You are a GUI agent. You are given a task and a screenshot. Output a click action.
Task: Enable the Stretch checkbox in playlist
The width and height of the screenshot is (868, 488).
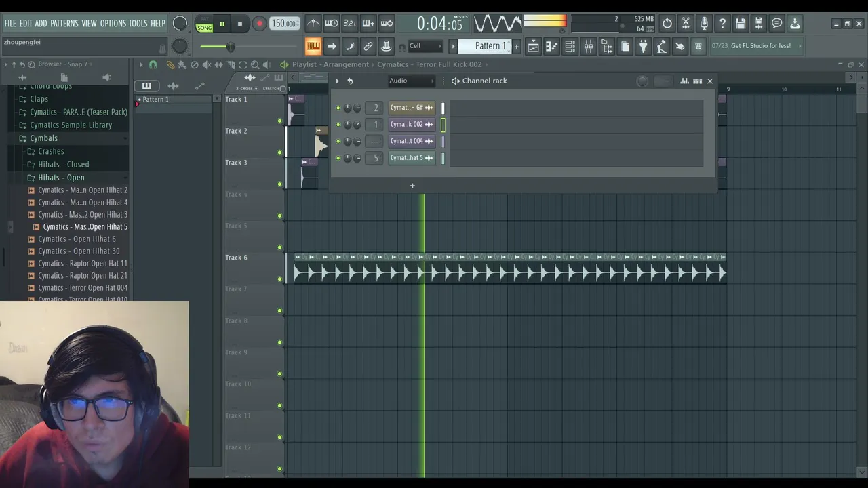pos(283,89)
